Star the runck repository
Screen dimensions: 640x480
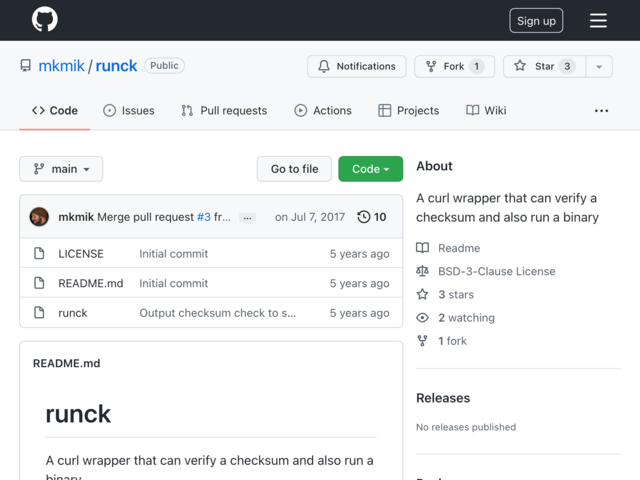544,66
